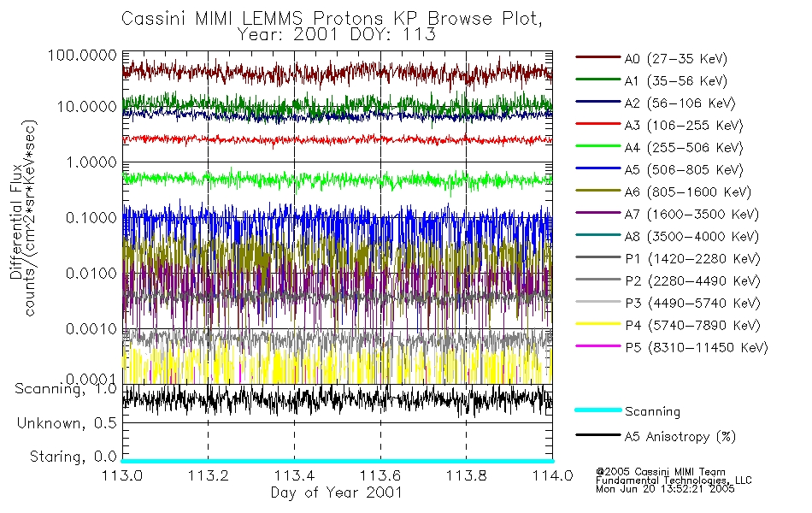The width and height of the screenshot is (812, 513).
Task: Click the Mon Jun 20 13:52:21 2005 timestamp
Action: pos(665,489)
